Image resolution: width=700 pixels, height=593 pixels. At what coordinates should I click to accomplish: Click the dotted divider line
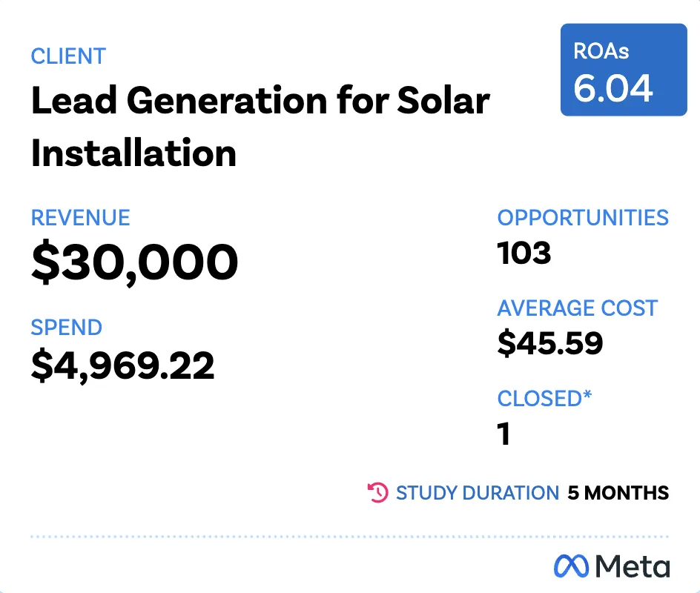click(x=350, y=536)
